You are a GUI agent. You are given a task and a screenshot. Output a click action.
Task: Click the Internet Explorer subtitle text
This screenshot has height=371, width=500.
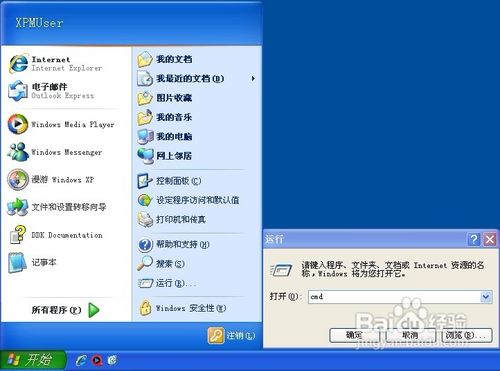coord(67,68)
